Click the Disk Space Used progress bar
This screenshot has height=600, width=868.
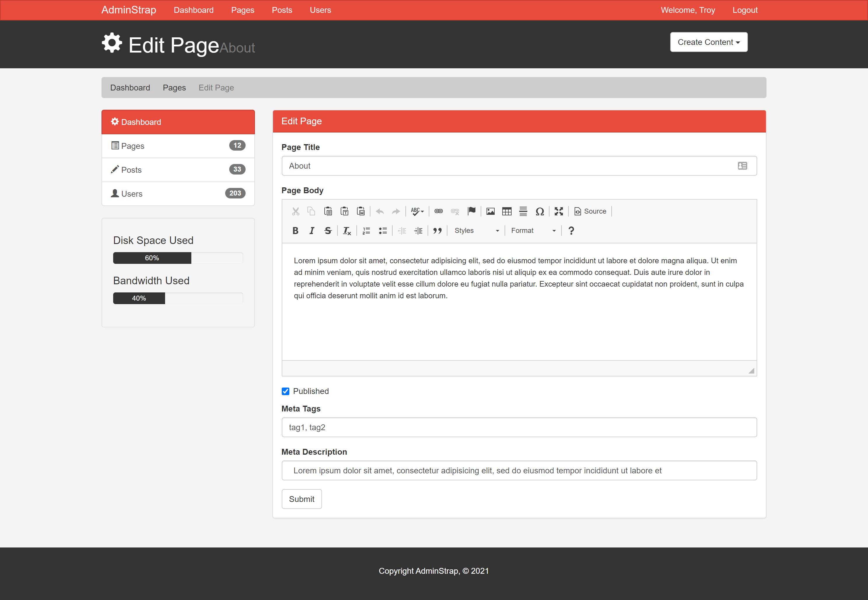click(x=178, y=258)
